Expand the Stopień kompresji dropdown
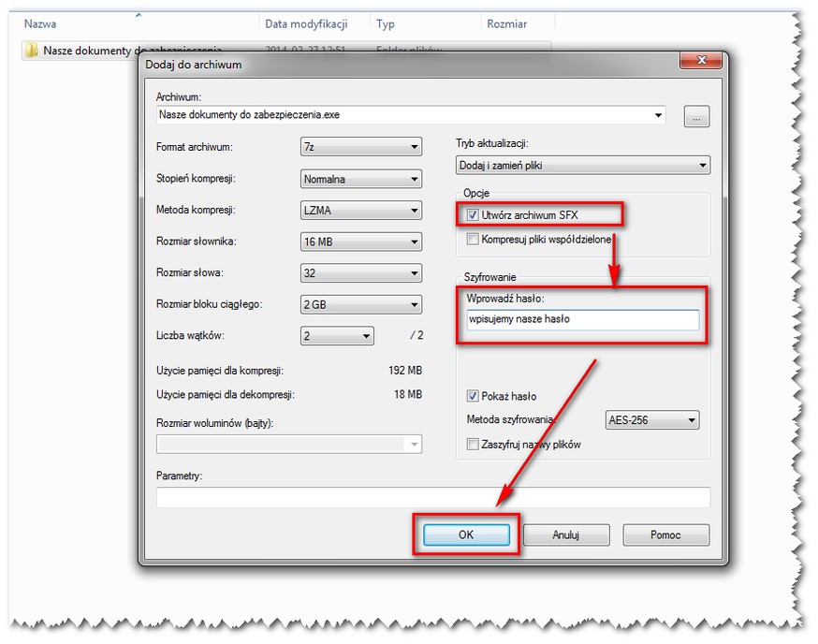 click(x=360, y=179)
